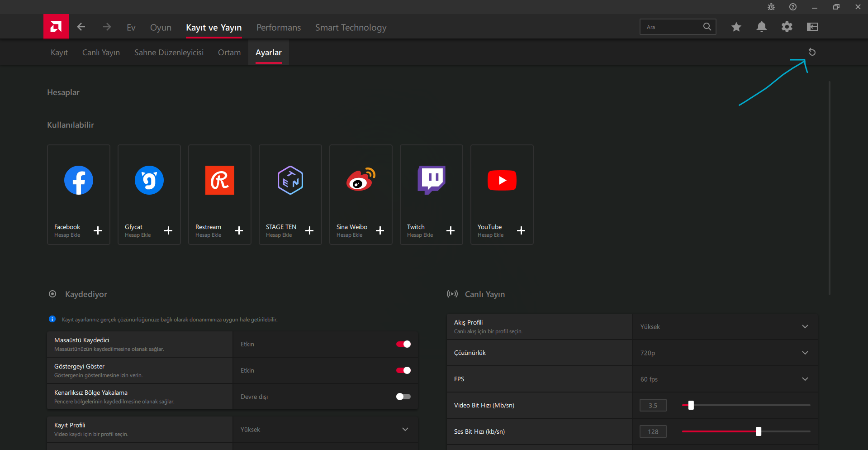Open notifications bell icon
The height and width of the screenshot is (450, 868).
(762, 27)
